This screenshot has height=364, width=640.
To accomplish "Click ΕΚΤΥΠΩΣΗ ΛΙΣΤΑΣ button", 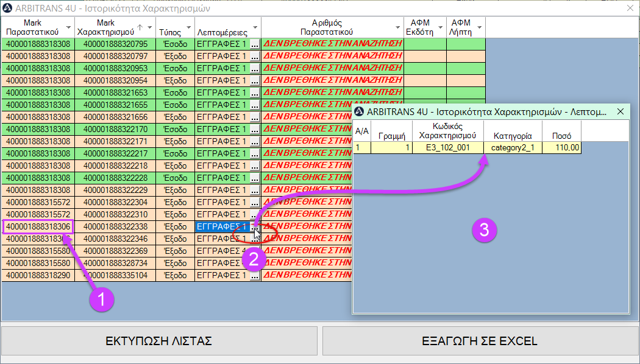I will [159, 341].
